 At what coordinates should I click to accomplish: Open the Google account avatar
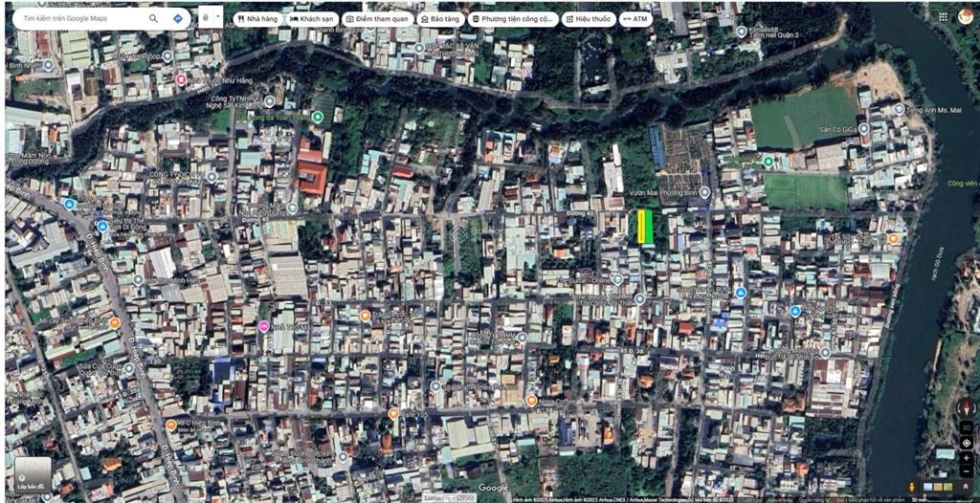(966, 16)
